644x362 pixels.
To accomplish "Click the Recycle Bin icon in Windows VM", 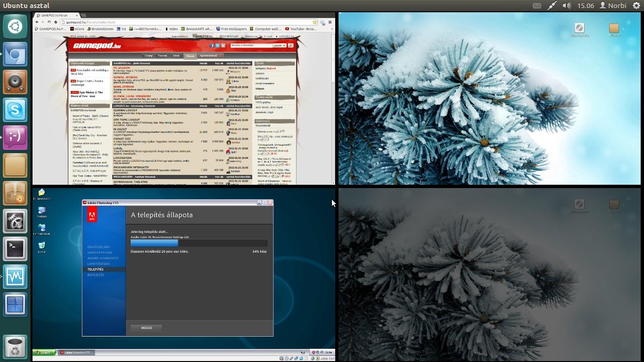I will [42, 247].
